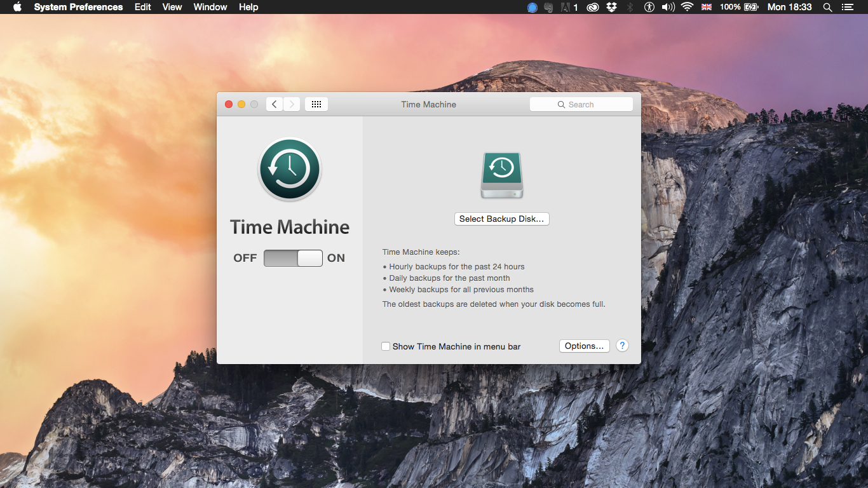The image size is (868, 488).
Task: Open the Bluetooth menu bar icon
Action: tap(630, 7)
